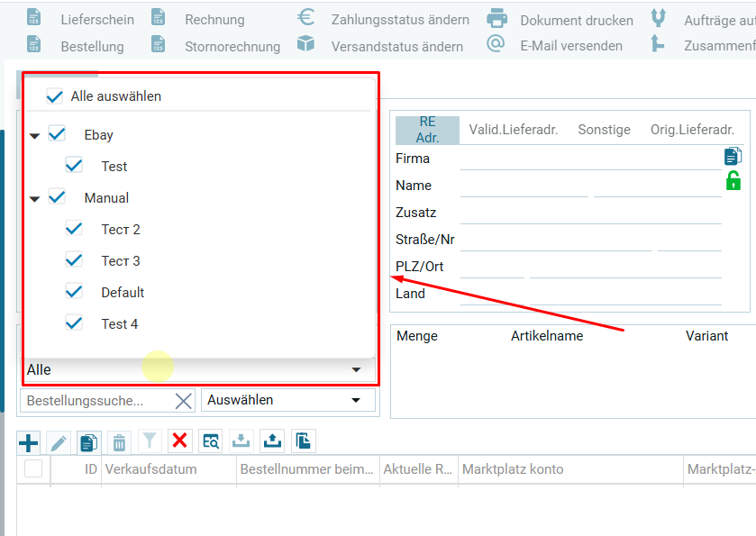The height and width of the screenshot is (536, 756).
Task: Click the blue plus add-order icon
Action: pos(29,441)
